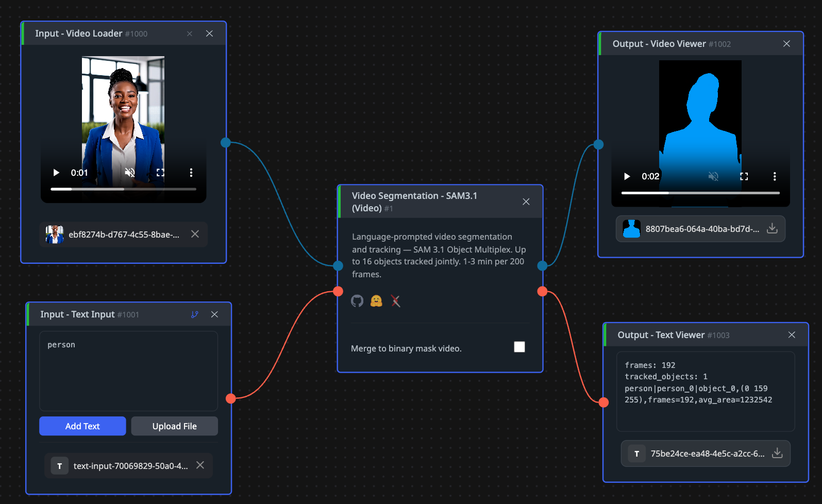Unmute the Video Loader video
822x504 pixels.
pyautogui.click(x=130, y=173)
